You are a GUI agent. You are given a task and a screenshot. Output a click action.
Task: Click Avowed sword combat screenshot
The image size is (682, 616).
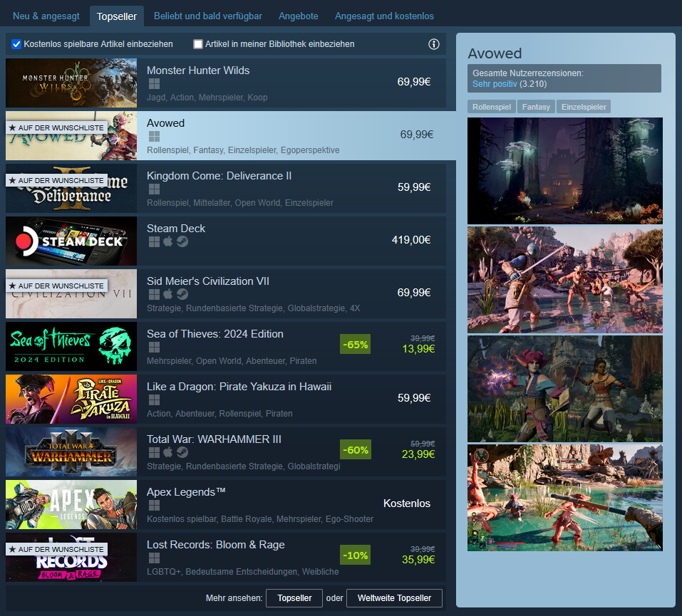[564, 280]
